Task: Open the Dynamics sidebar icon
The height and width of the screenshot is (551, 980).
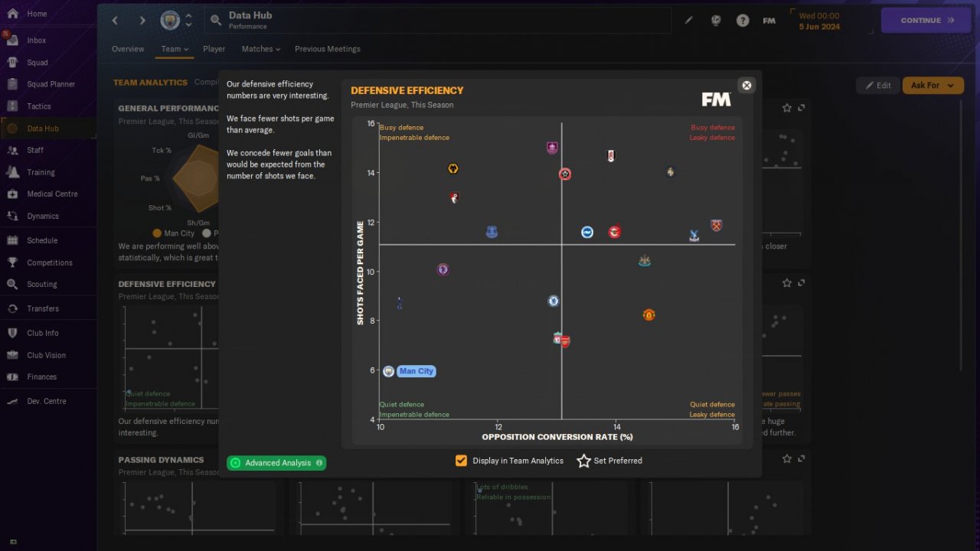Action: [x=12, y=217]
